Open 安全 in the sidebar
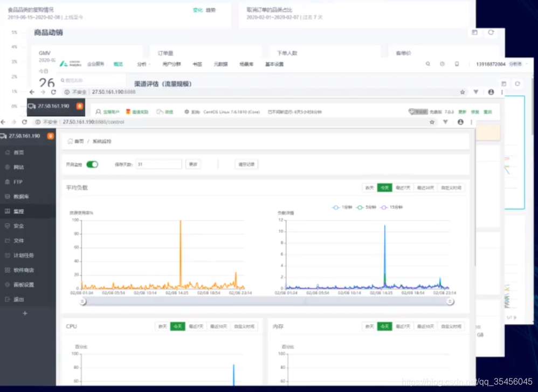Viewport: 538px width, 392px height. coord(19,226)
